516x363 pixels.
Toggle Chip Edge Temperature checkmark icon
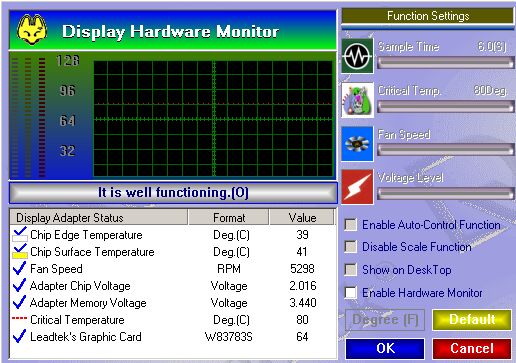point(19,234)
